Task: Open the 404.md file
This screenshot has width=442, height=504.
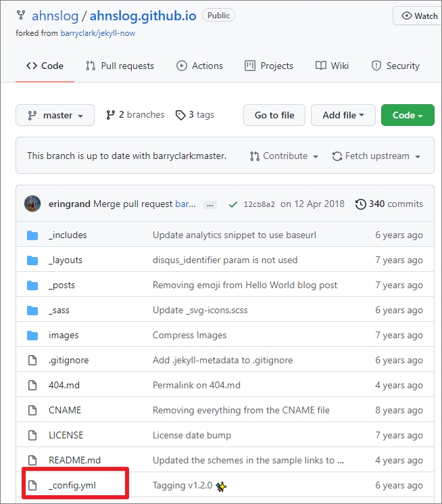Action: pos(64,385)
